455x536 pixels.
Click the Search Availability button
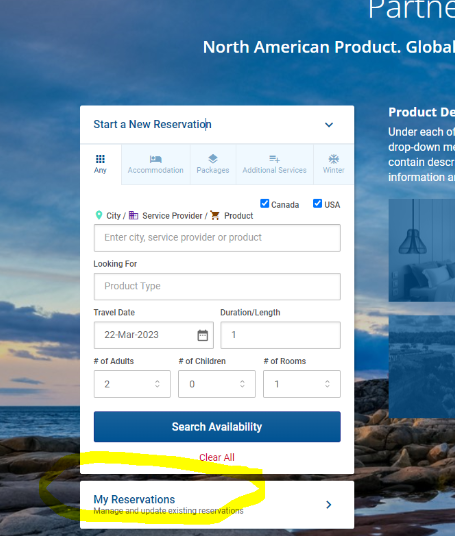click(217, 427)
